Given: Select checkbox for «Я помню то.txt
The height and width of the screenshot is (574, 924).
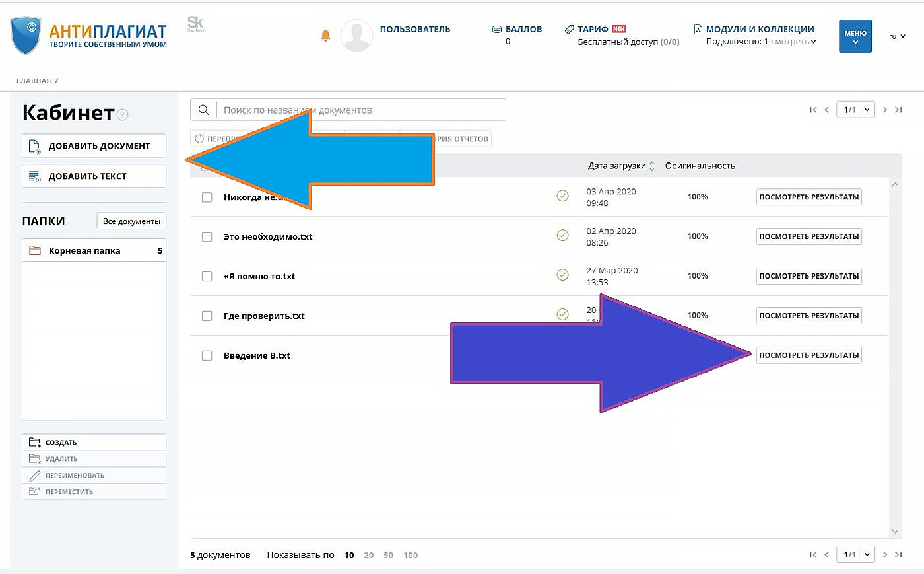Looking at the screenshot, I should tap(207, 276).
